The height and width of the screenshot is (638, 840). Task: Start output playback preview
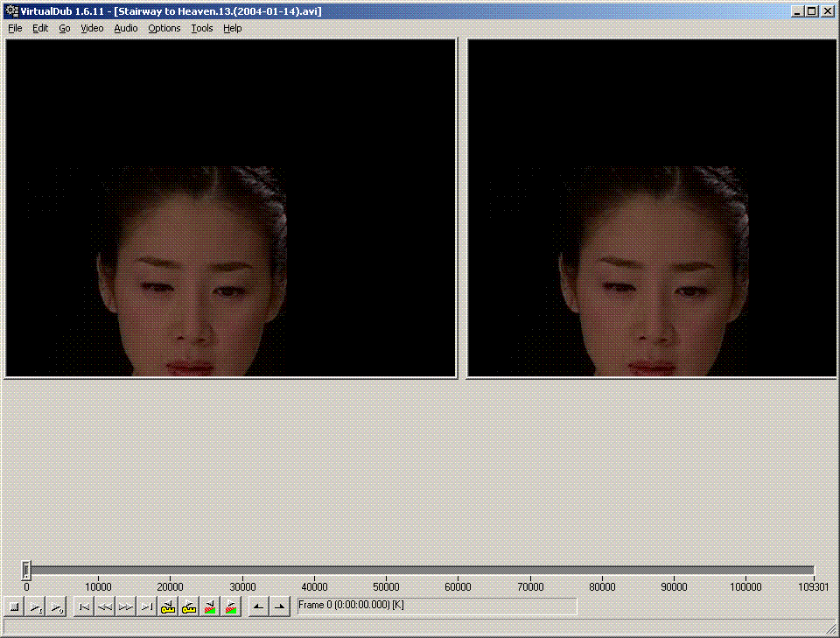56,606
